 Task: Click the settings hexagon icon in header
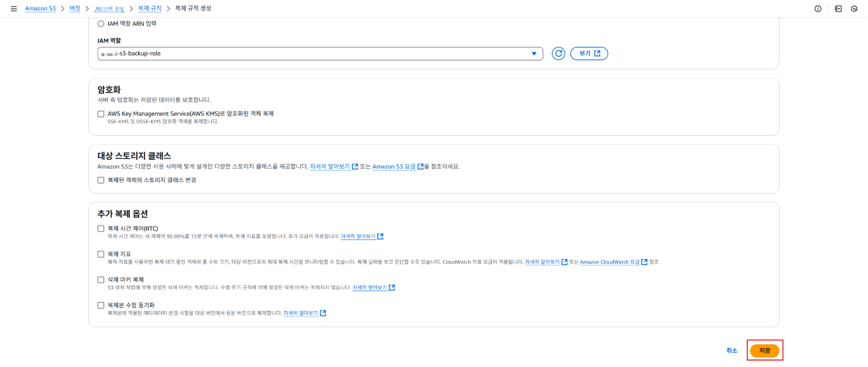point(854,9)
